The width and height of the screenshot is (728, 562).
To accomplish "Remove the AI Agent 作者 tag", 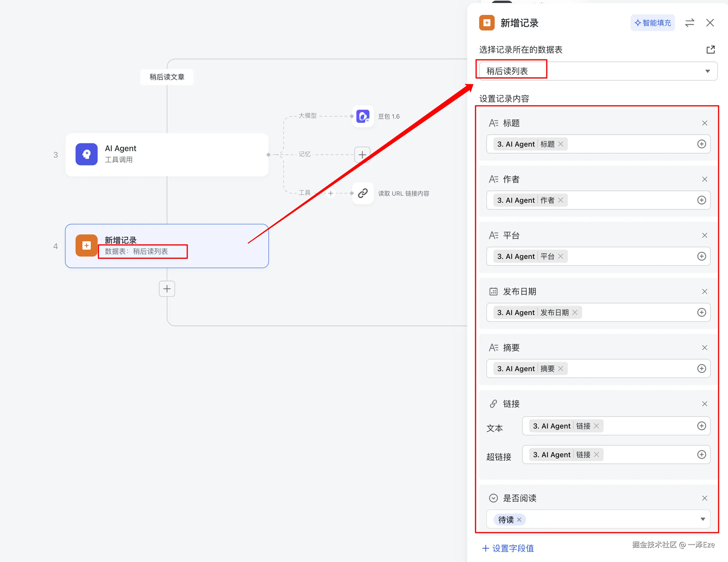I will pos(561,200).
